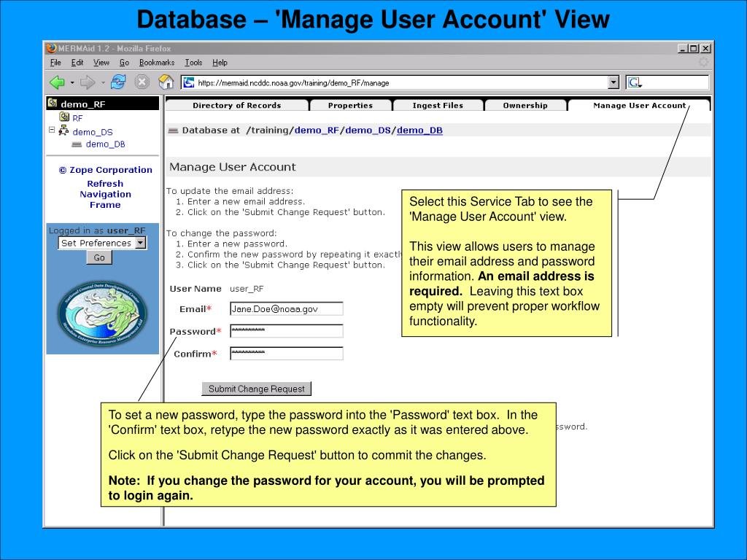Open the Help menu

pyautogui.click(x=220, y=63)
